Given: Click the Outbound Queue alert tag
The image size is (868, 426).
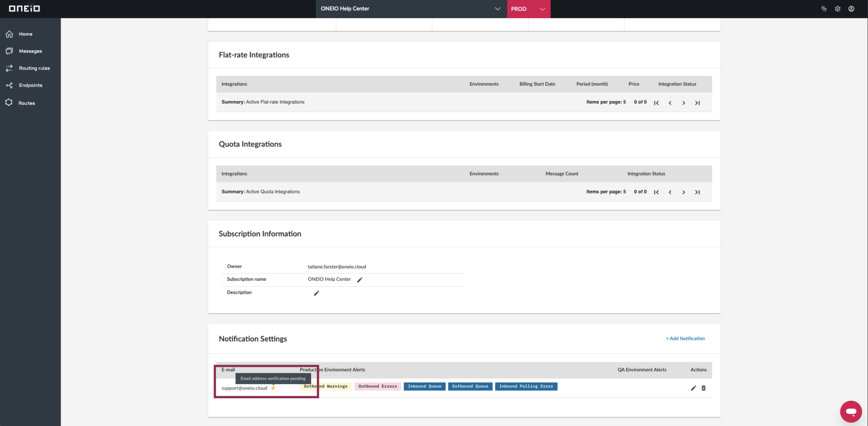Looking at the screenshot, I should [470, 386].
